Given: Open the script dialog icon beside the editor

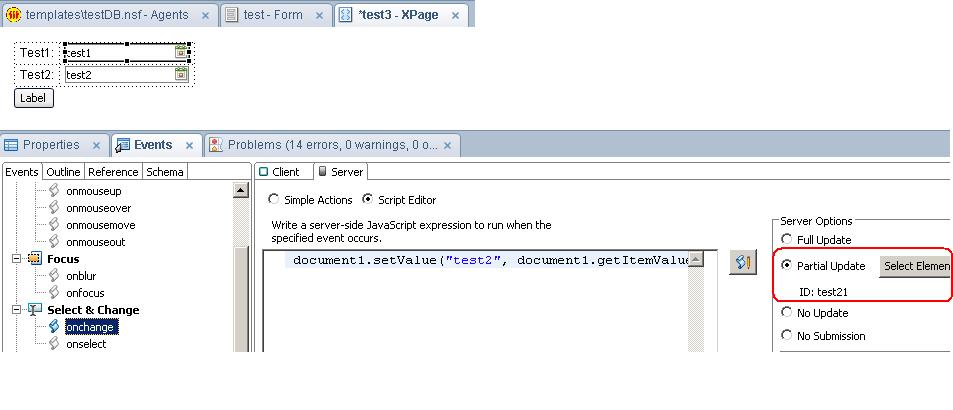Looking at the screenshot, I should point(742,263).
